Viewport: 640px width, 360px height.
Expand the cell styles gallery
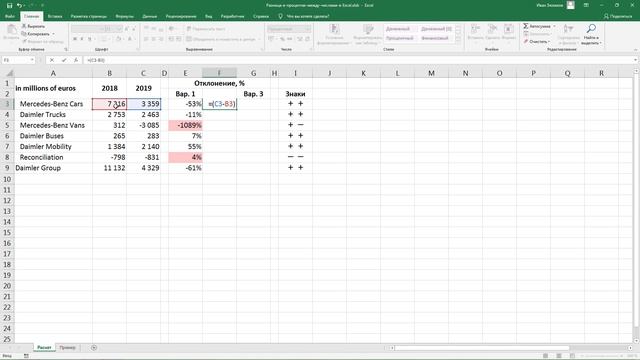[x=458, y=41]
